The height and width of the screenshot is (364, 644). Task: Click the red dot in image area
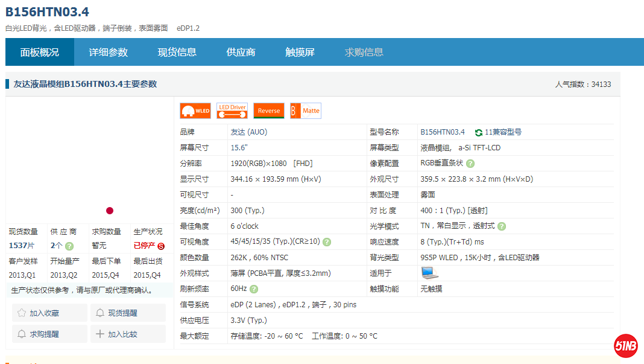pos(110,211)
